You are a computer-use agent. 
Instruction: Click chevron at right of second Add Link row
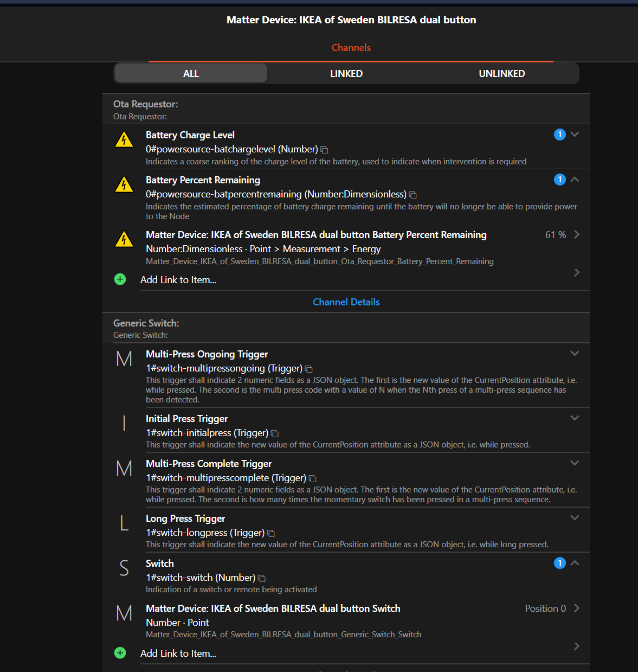click(x=577, y=646)
